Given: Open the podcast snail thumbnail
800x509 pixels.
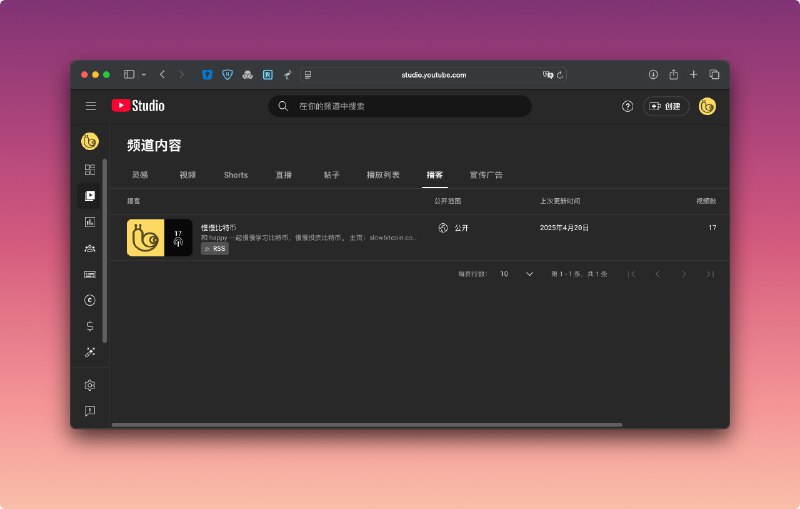Looking at the screenshot, I should [x=159, y=238].
